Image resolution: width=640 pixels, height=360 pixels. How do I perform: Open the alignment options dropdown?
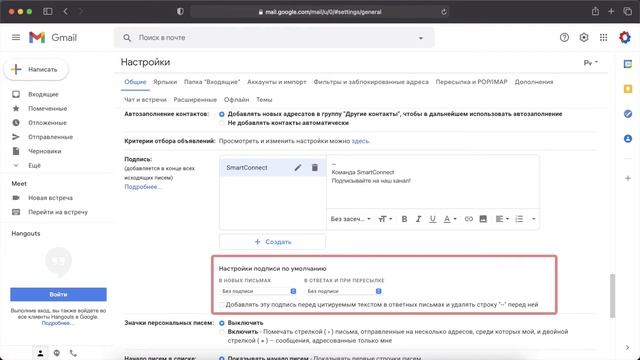pyautogui.click(x=502, y=219)
